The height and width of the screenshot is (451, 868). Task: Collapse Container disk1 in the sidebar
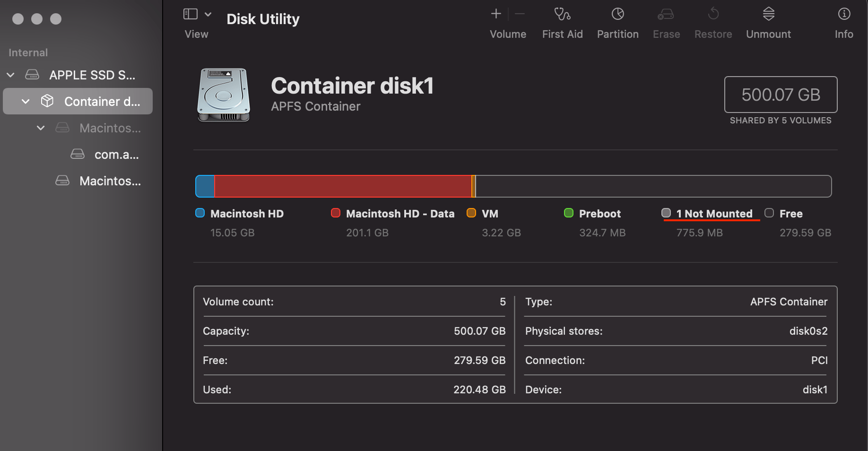[25, 101]
